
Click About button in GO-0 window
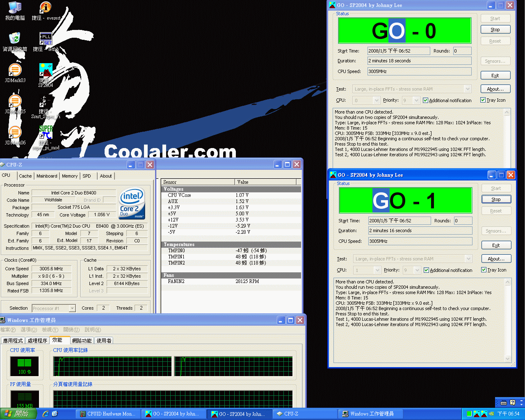pyautogui.click(x=495, y=89)
